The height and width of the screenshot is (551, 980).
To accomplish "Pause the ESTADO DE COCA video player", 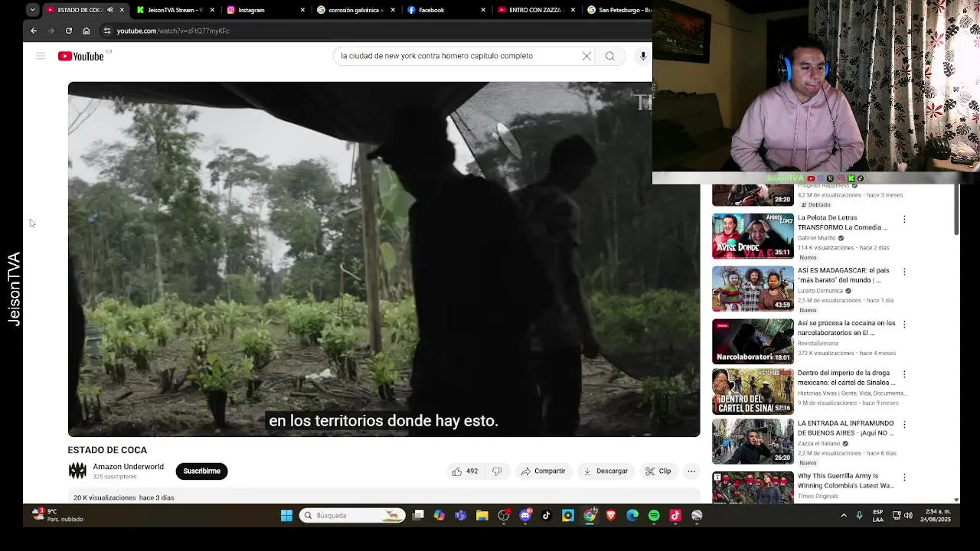I will [384, 259].
